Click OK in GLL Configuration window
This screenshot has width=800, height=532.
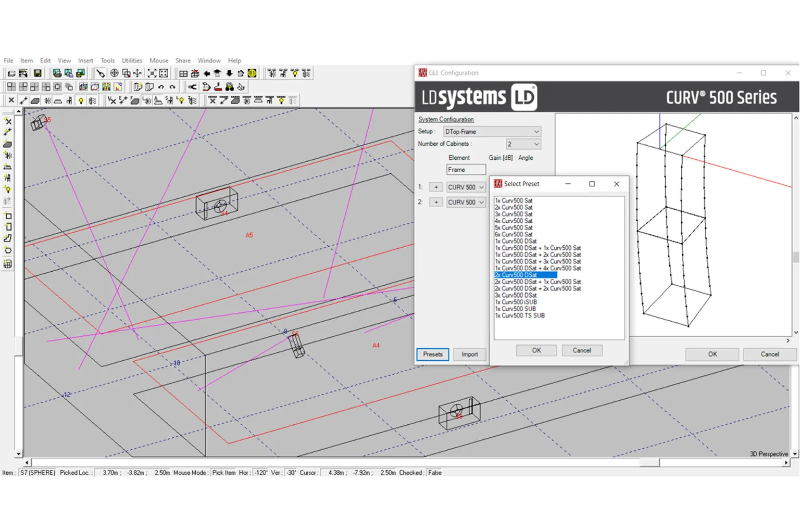pyautogui.click(x=712, y=354)
